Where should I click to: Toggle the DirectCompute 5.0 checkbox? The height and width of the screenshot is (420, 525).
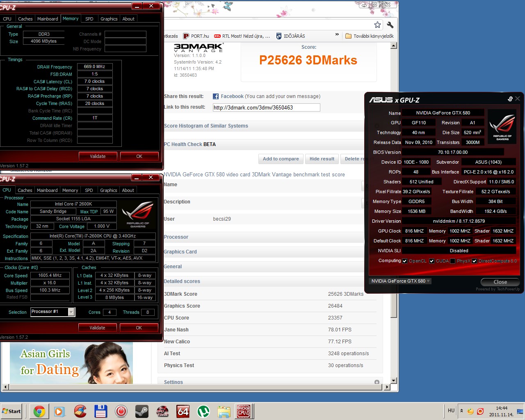(474, 261)
